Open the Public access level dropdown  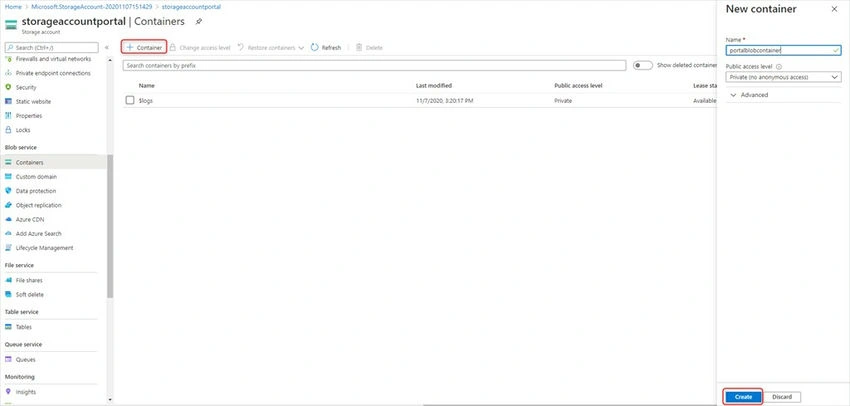pyautogui.click(x=783, y=78)
